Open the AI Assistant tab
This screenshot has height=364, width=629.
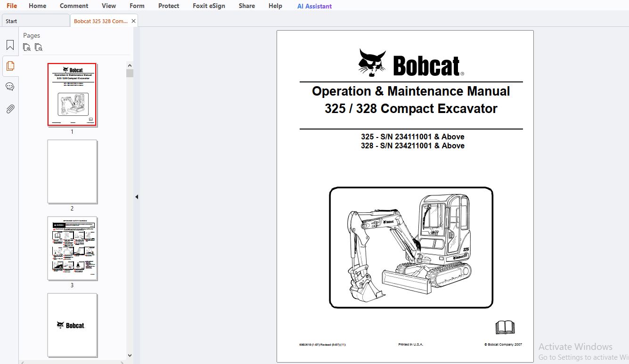tap(314, 6)
